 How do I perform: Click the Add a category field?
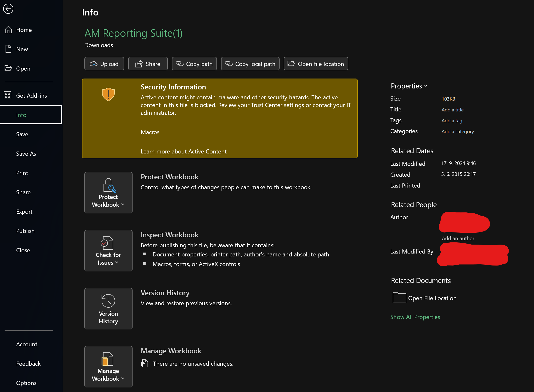click(x=458, y=131)
